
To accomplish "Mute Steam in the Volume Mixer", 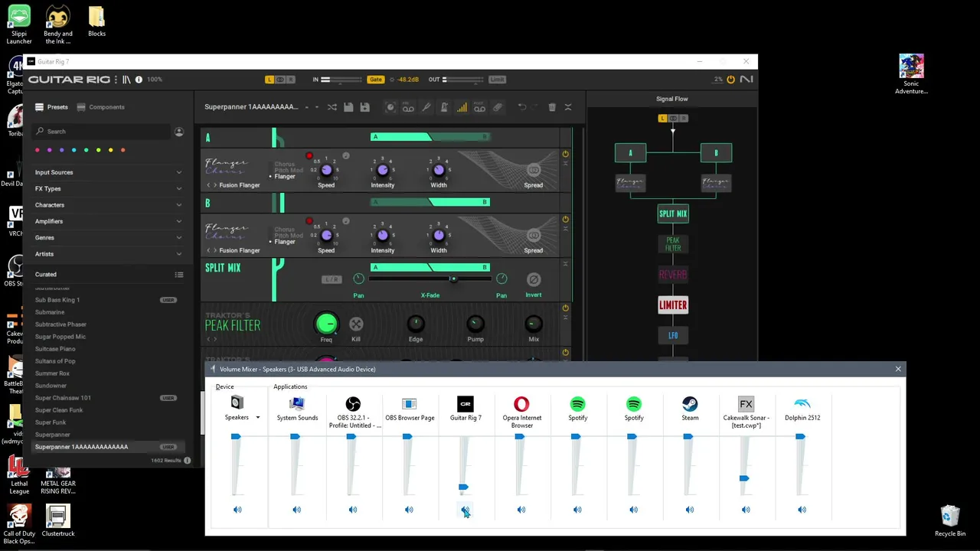I will tap(690, 510).
